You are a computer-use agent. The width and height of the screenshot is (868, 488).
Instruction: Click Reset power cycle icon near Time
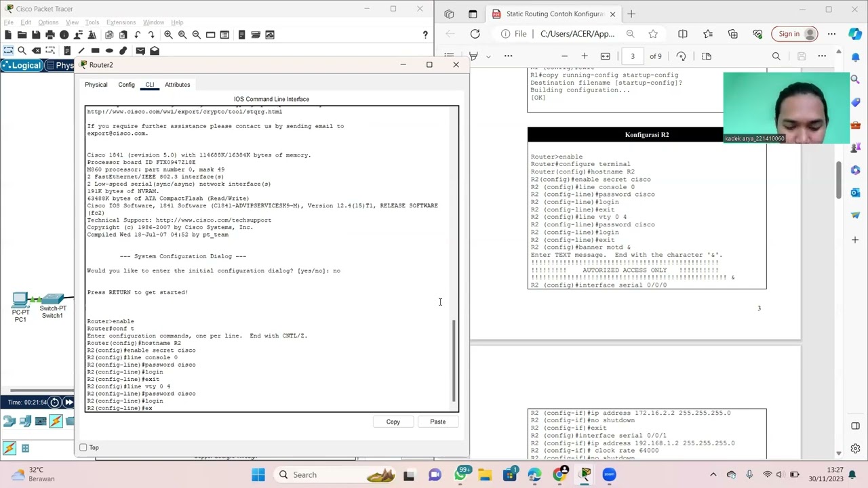pos(55,402)
